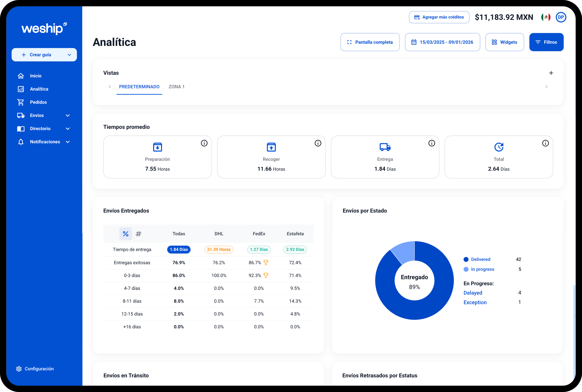Click the Recoger info icon
This screenshot has width=582, height=392.
(x=318, y=143)
